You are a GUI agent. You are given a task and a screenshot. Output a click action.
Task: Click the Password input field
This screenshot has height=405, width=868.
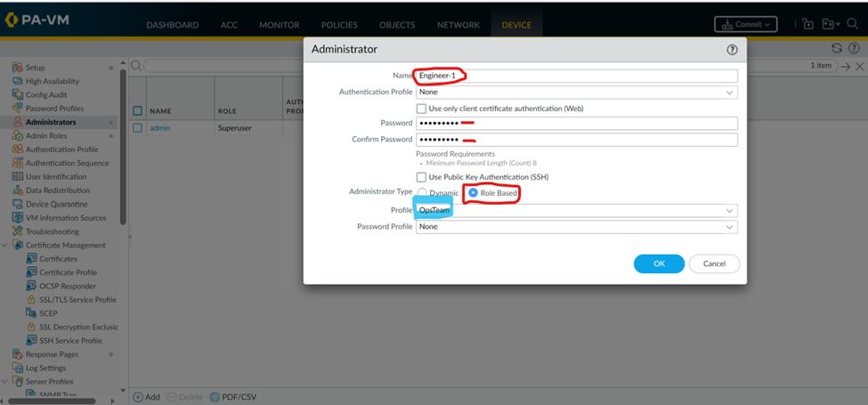(x=577, y=123)
